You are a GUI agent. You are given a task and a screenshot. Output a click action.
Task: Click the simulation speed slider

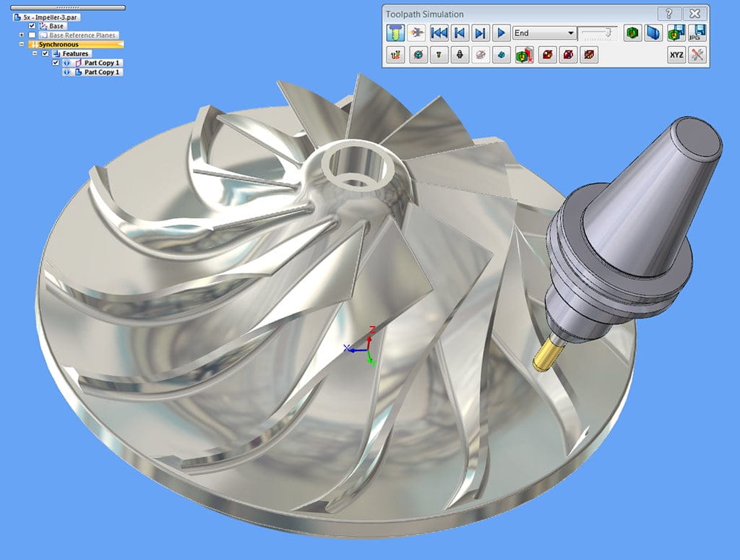pyautogui.click(x=598, y=33)
